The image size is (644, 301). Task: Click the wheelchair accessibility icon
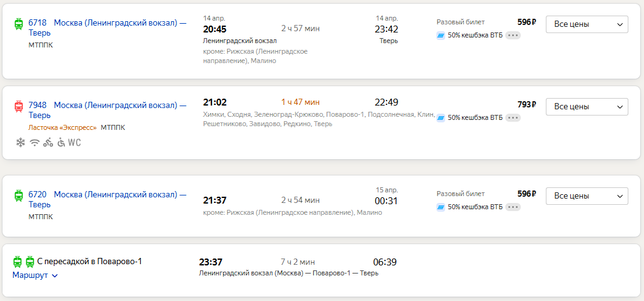[x=61, y=142]
